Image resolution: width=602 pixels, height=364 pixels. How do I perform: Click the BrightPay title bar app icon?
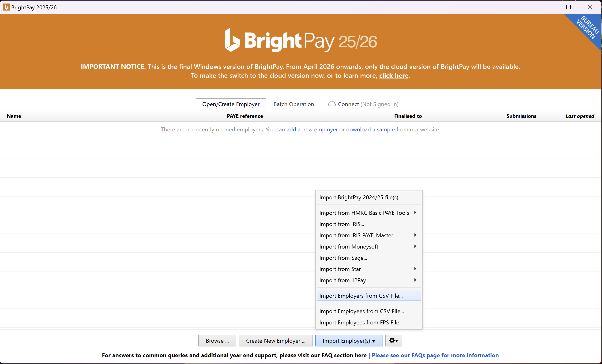point(6,7)
